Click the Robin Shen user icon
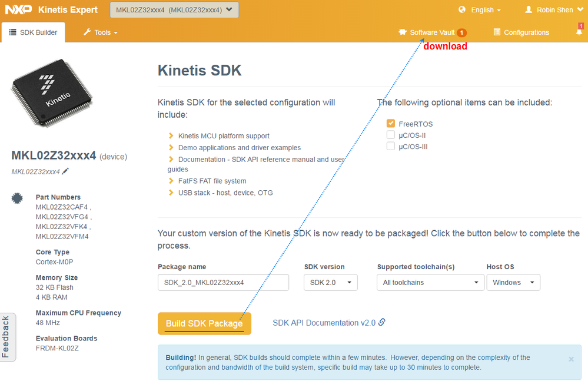 529,9
